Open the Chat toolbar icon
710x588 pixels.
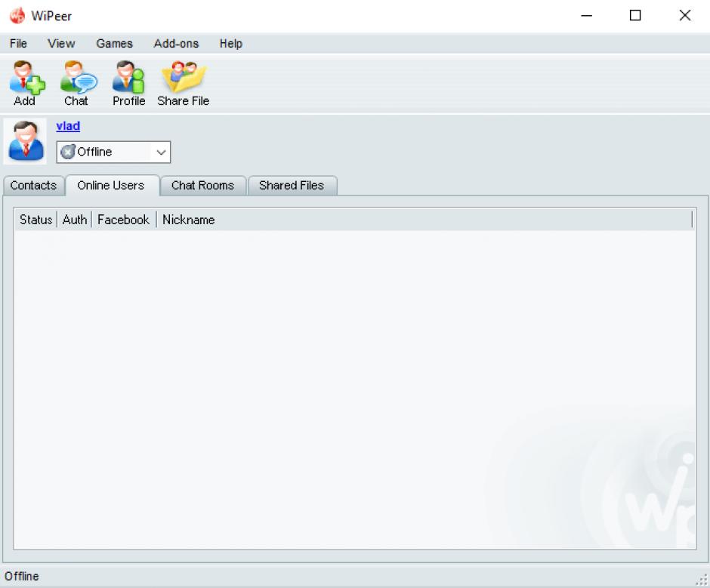tap(79, 77)
